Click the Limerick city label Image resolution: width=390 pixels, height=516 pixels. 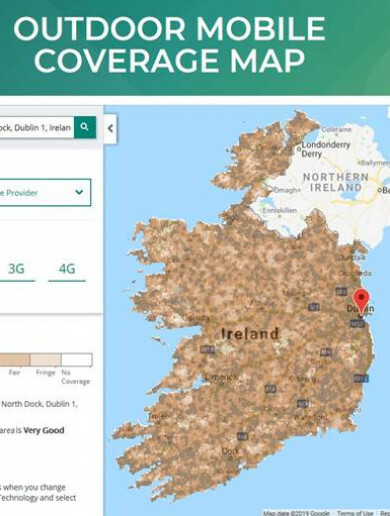tap(221, 377)
